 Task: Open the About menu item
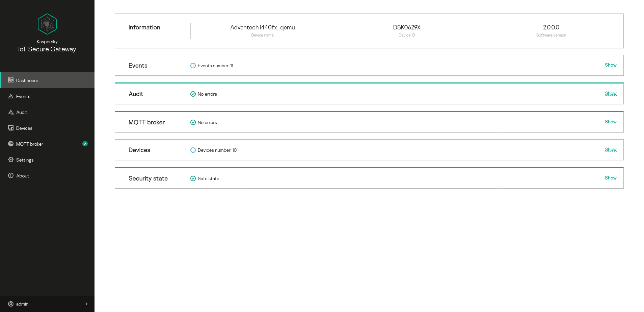click(23, 176)
